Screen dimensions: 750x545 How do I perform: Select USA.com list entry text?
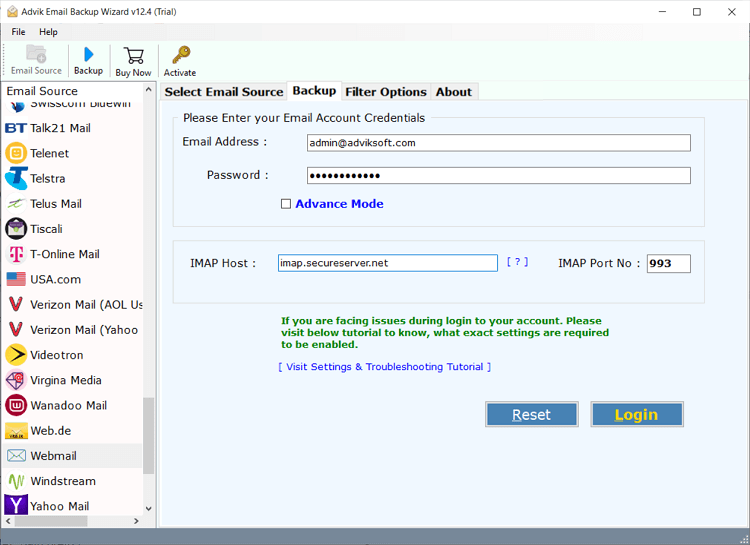pyautogui.click(x=55, y=279)
